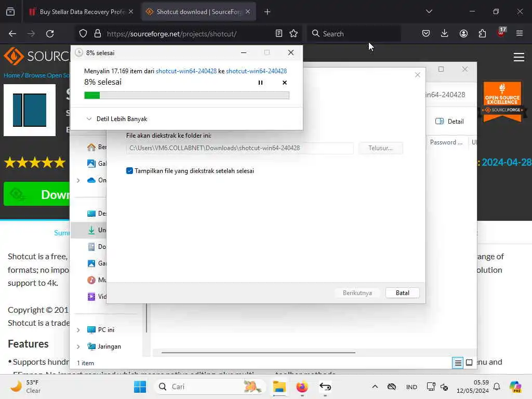Open Firefox Downloads panel icon

tap(445, 34)
